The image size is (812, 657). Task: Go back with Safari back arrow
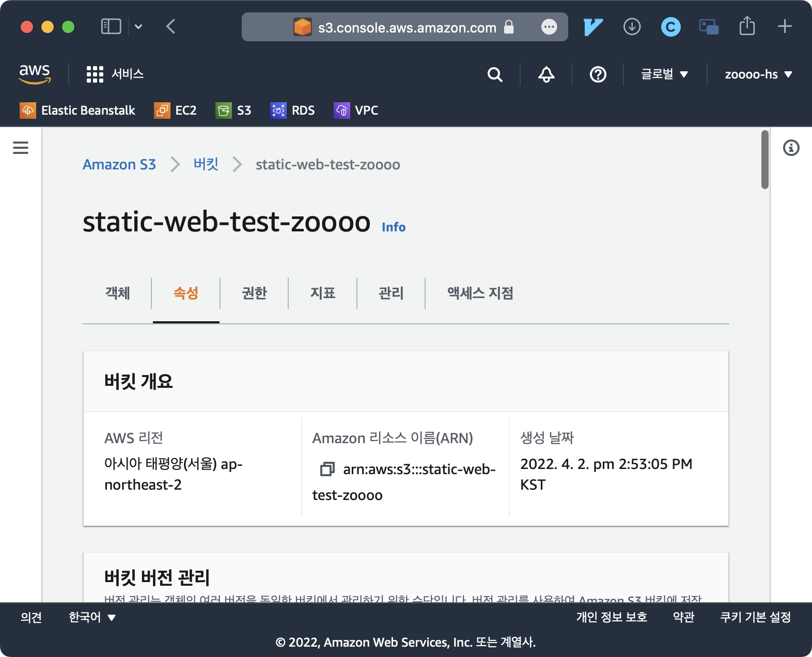(171, 26)
